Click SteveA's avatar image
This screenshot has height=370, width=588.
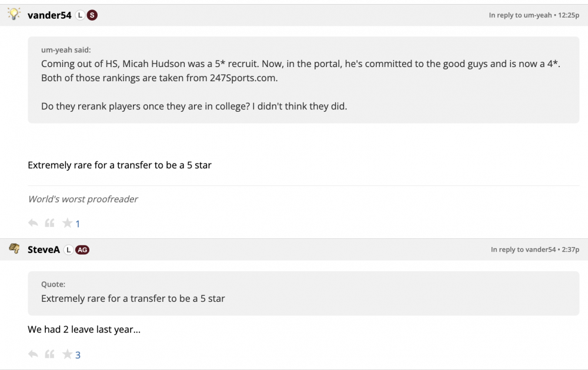coord(14,249)
